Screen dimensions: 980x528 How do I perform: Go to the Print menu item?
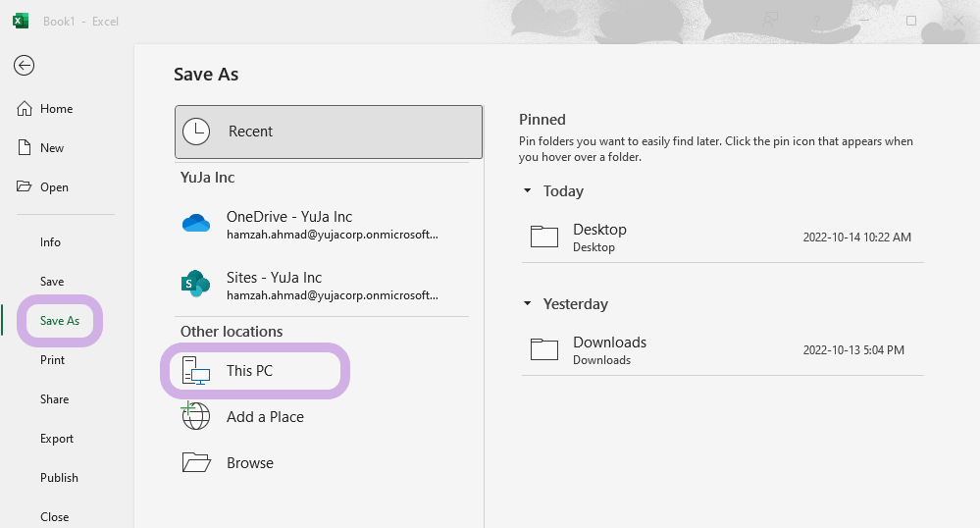[53, 360]
